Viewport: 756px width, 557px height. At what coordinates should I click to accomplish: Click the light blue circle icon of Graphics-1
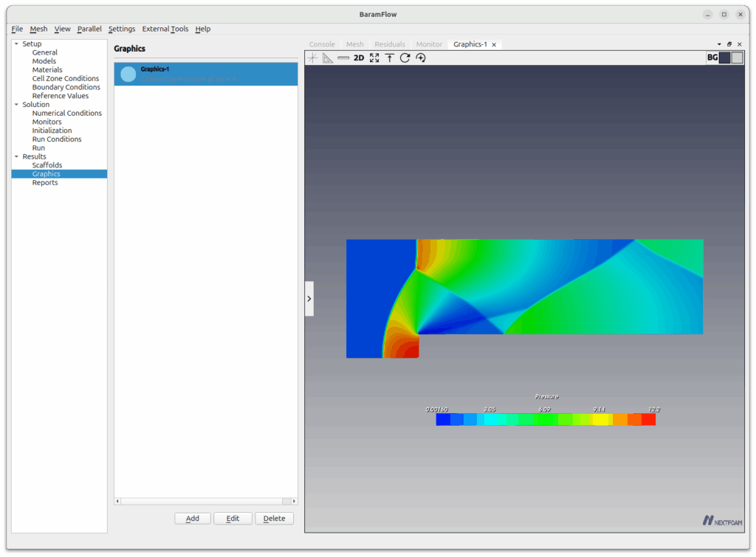pyautogui.click(x=128, y=75)
